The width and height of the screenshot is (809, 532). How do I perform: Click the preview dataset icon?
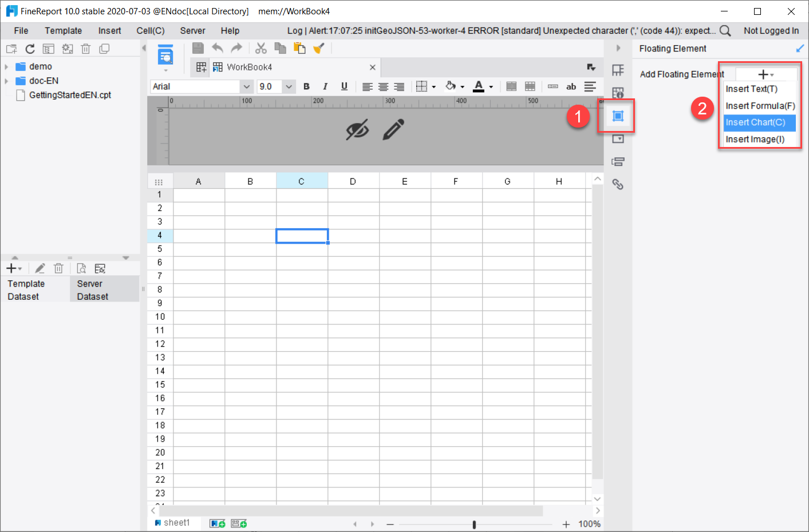click(81, 268)
